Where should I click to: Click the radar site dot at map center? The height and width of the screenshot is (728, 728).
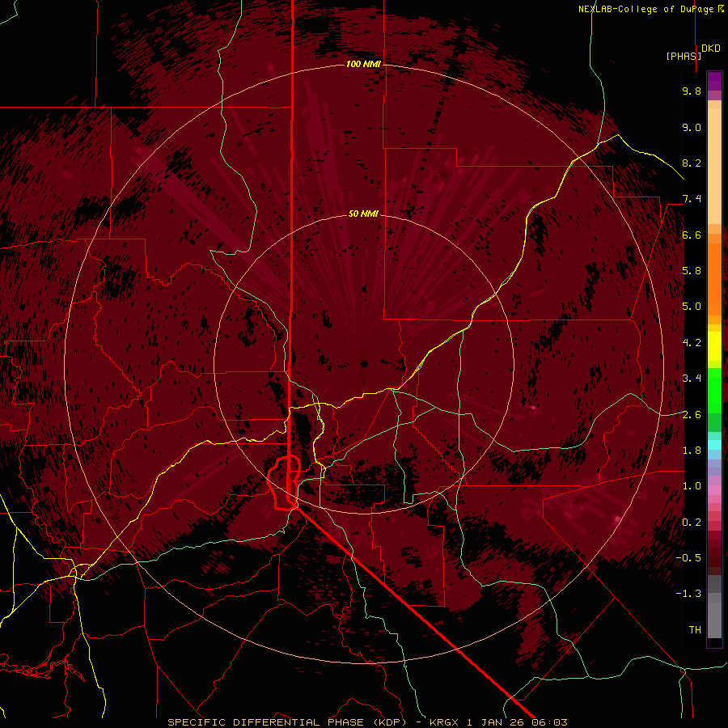(x=364, y=364)
